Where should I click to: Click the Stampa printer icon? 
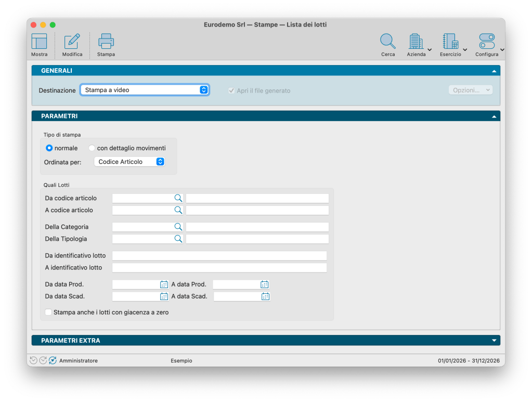106,42
